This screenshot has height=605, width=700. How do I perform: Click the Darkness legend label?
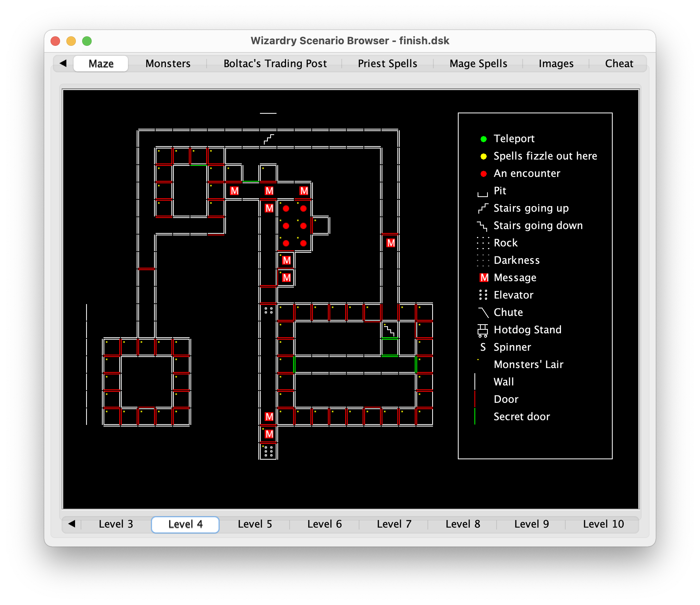516,260
